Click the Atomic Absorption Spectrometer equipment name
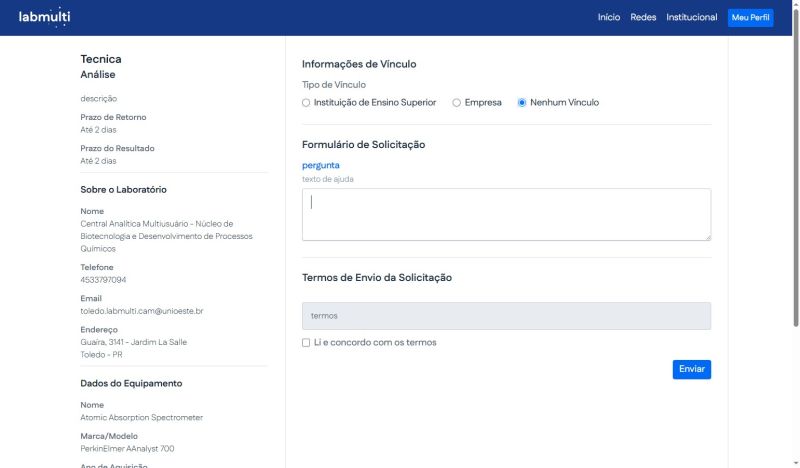800x468 pixels. click(140, 418)
